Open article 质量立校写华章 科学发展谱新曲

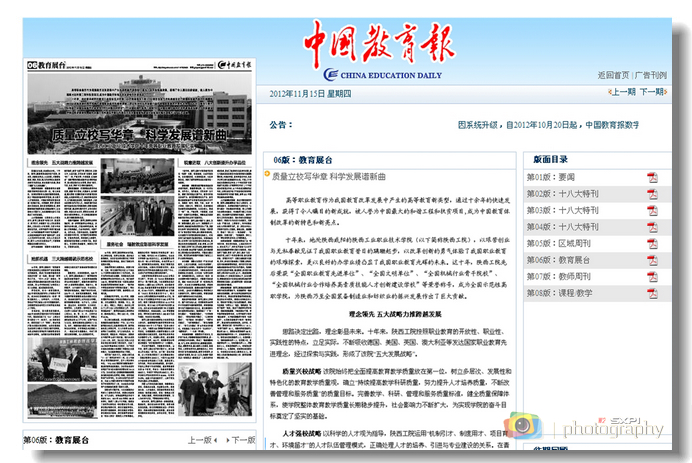click(328, 176)
